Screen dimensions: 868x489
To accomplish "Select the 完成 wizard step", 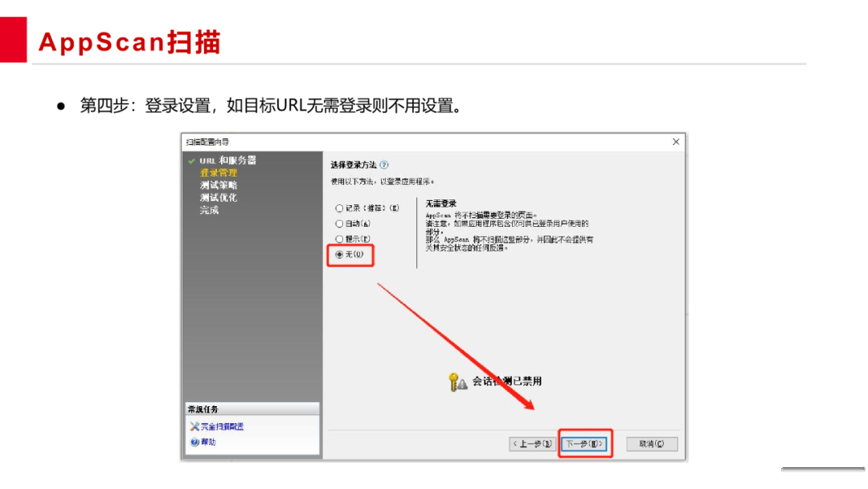I will [x=209, y=211].
